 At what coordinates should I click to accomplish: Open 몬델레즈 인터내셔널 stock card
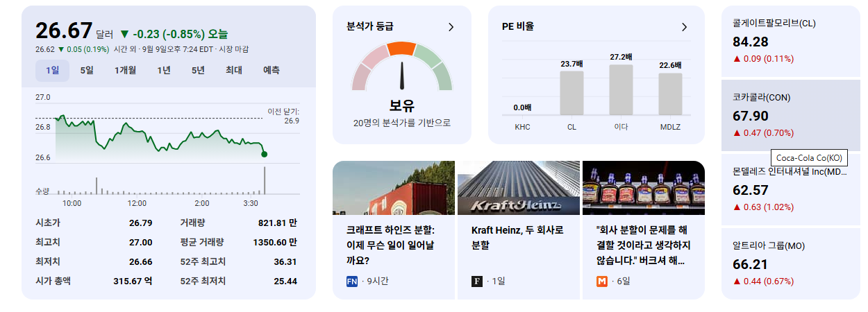(x=791, y=189)
